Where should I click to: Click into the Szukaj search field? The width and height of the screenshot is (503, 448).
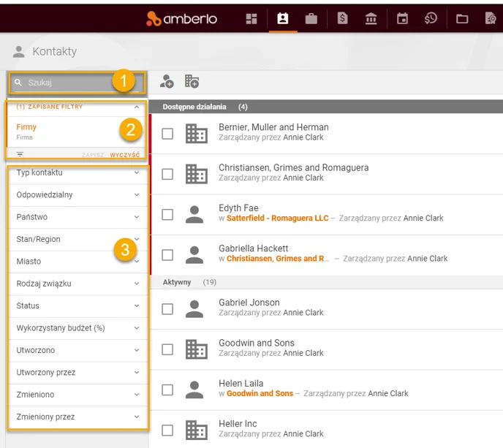pos(77,83)
